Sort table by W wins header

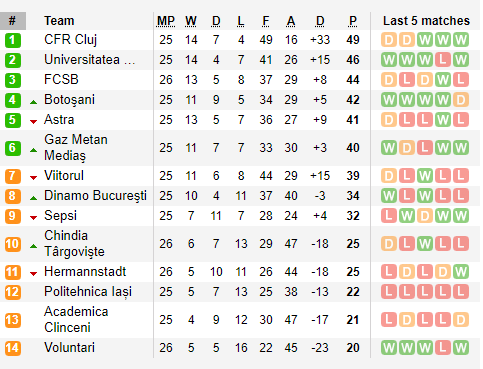[191, 21]
